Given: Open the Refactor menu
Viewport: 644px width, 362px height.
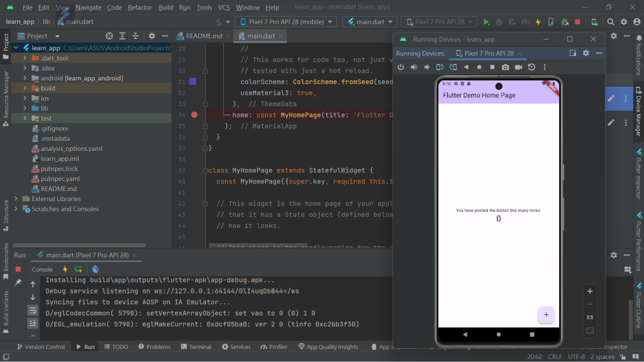Looking at the screenshot, I should pos(140,8).
